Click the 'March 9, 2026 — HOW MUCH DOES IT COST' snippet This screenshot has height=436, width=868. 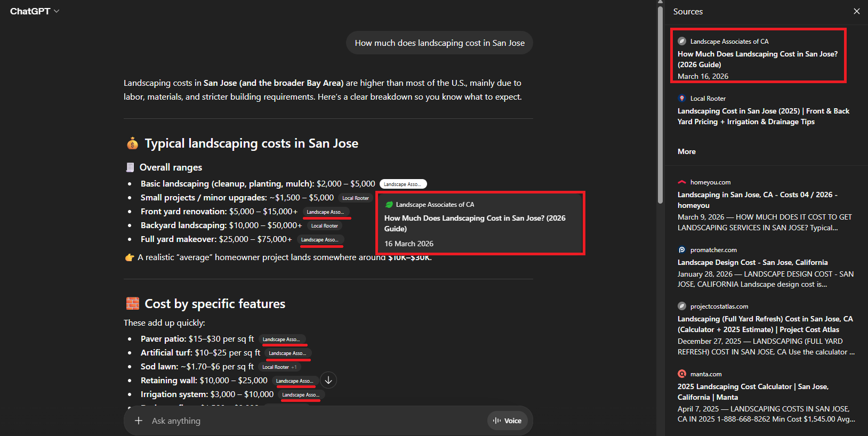pos(765,222)
